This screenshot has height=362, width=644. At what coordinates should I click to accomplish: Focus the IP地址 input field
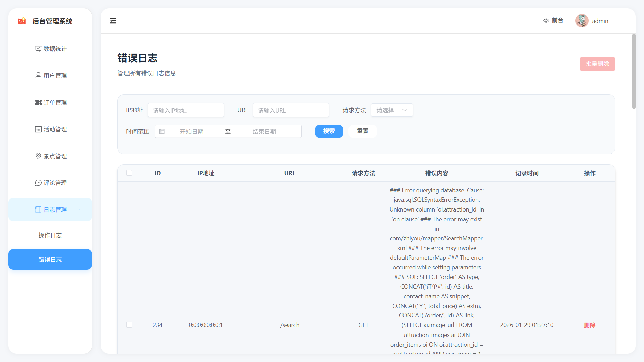[x=185, y=110]
